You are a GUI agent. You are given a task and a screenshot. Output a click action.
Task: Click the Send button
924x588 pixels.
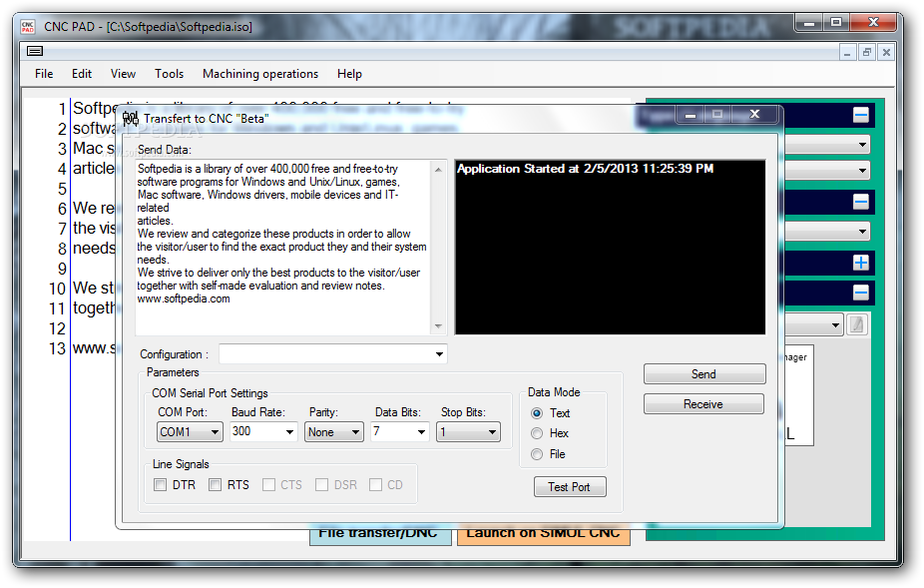[x=704, y=374]
